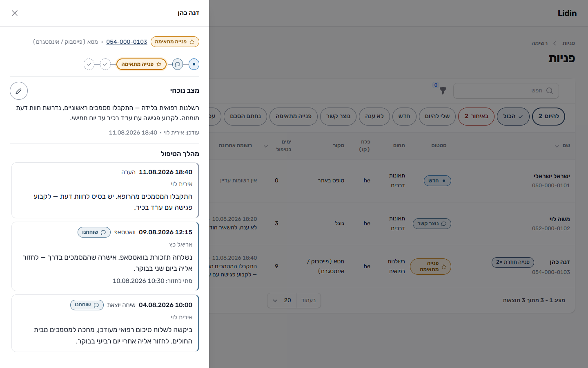Click the ימים בטיפול column header
588x368 pixels.
pyautogui.click(x=284, y=146)
